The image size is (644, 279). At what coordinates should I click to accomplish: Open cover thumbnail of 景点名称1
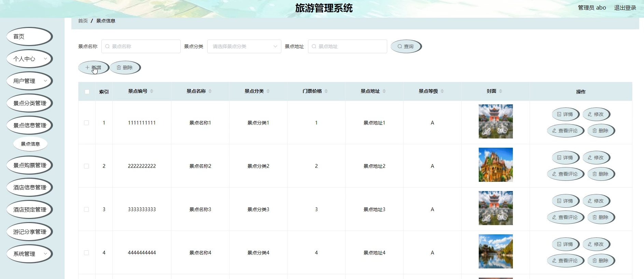[496, 121]
